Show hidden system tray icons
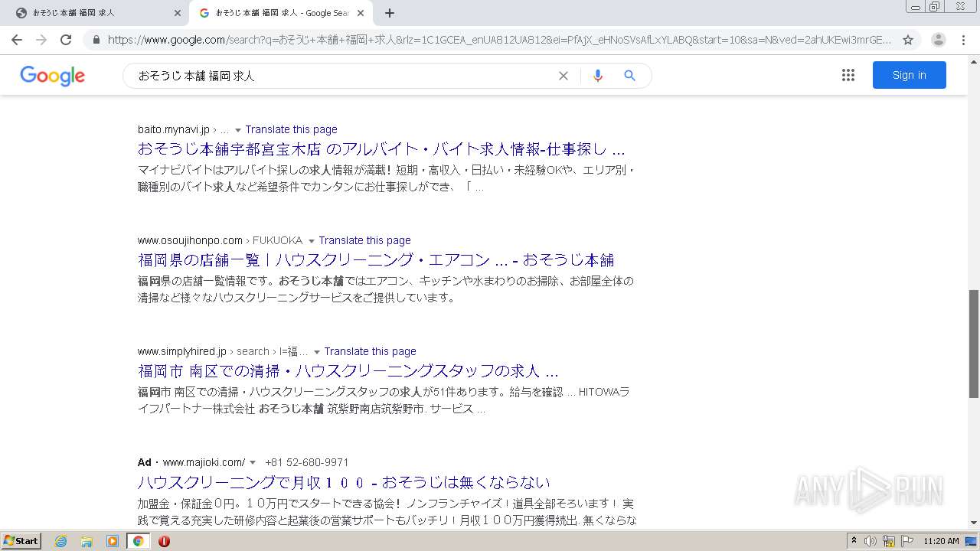The height and width of the screenshot is (551, 980). click(854, 541)
